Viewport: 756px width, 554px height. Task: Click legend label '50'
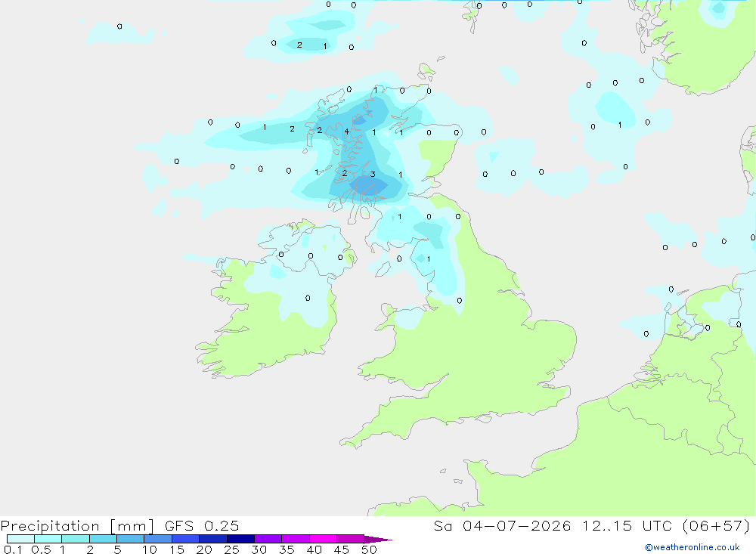[x=369, y=549]
